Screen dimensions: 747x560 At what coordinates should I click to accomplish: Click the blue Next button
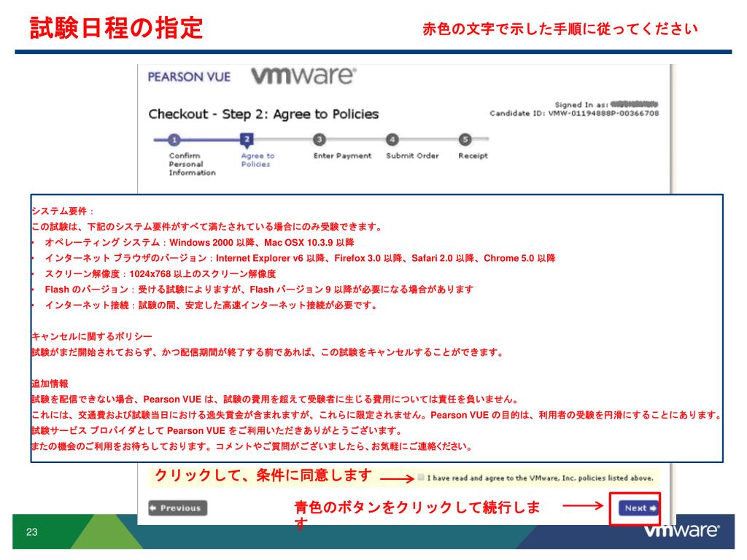coord(638,508)
